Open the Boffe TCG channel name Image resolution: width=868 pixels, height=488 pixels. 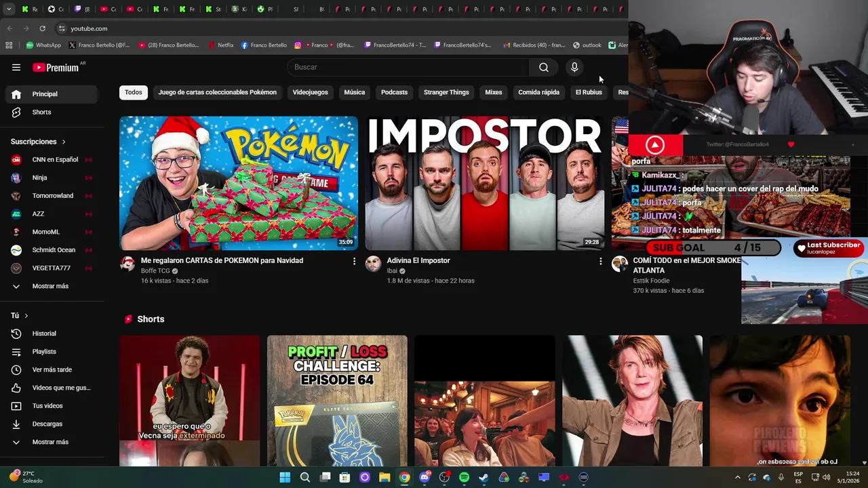pyautogui.click(x=155, y=271)
